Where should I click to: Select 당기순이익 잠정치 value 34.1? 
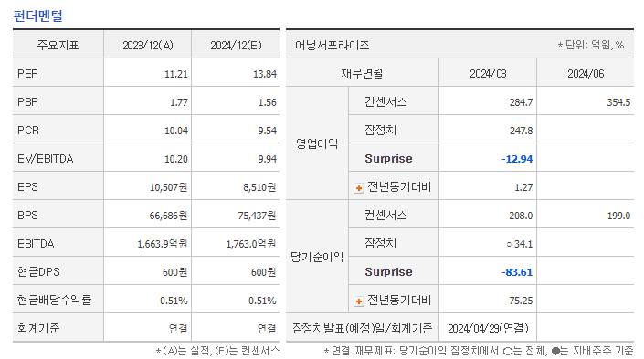(523, 244)
